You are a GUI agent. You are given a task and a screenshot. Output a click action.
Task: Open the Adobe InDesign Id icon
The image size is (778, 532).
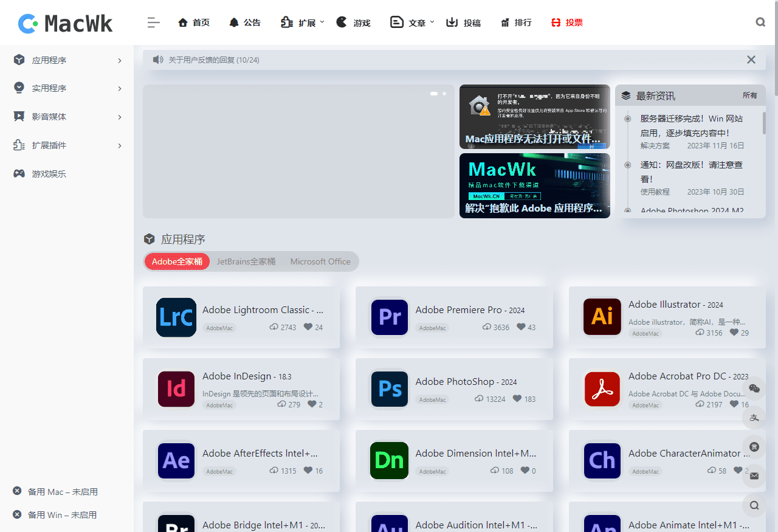coord(176,389)
